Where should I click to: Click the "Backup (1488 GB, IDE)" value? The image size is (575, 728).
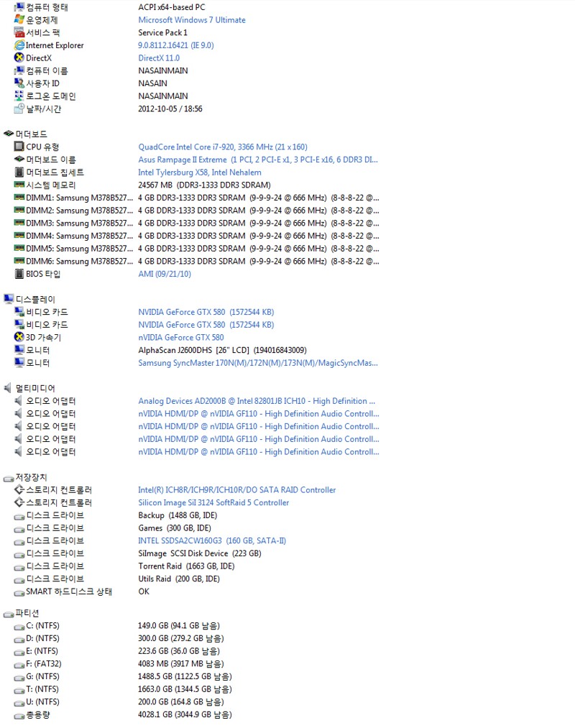pos(178,515)
